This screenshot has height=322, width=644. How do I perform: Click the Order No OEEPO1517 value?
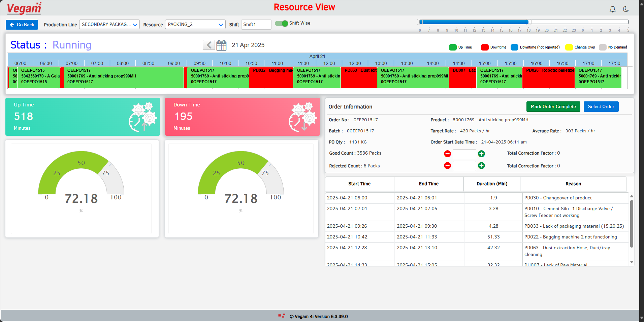(x=365, y=120)
